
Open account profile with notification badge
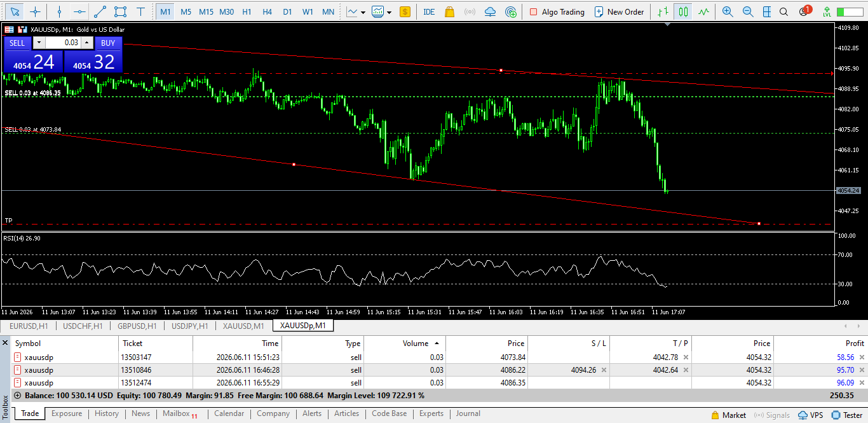tap(804, 11)
